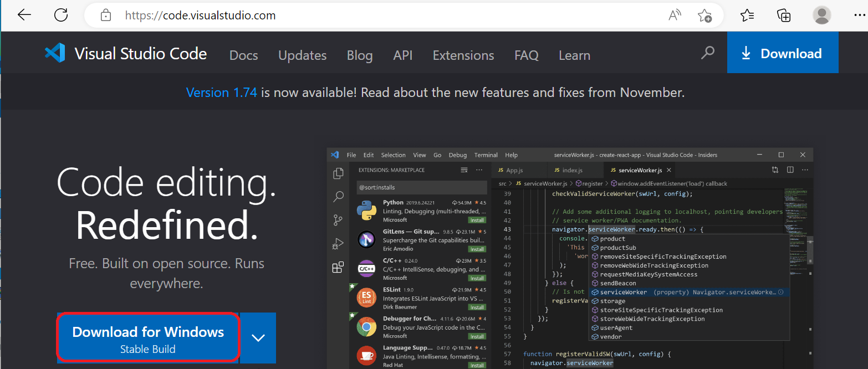
Task: Open the browser profile avatar
Action: point(821,15)
